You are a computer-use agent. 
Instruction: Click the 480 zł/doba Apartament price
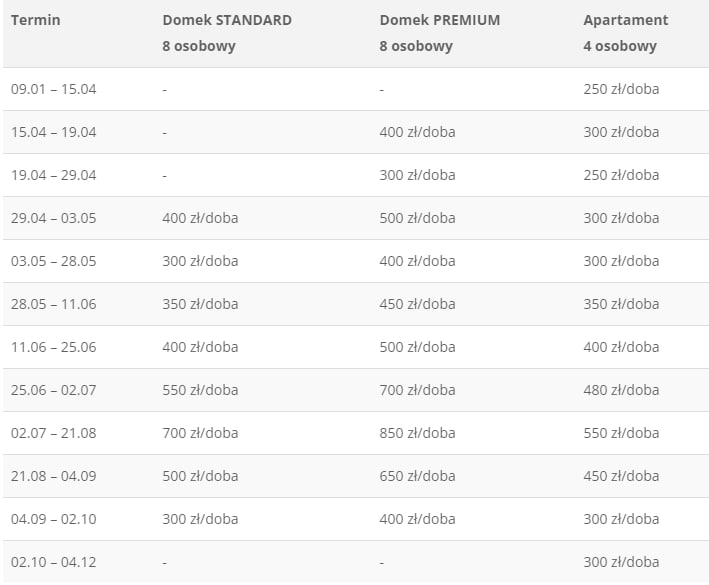point(621,390)
